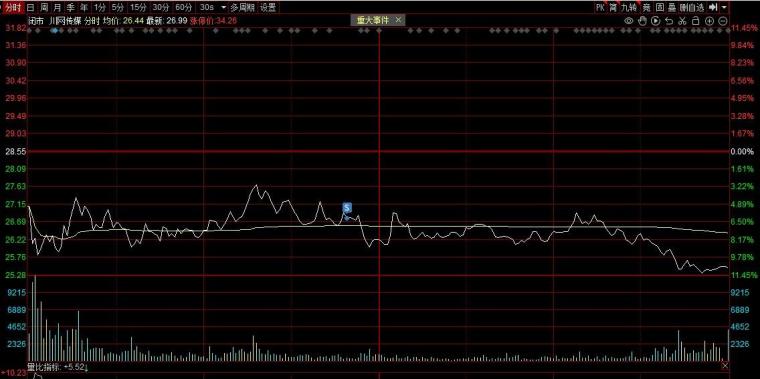The height and width of the screenshot is (379, 760).
Task: Toggle the 九转 indicator
Action: click(x=629, y=7)
